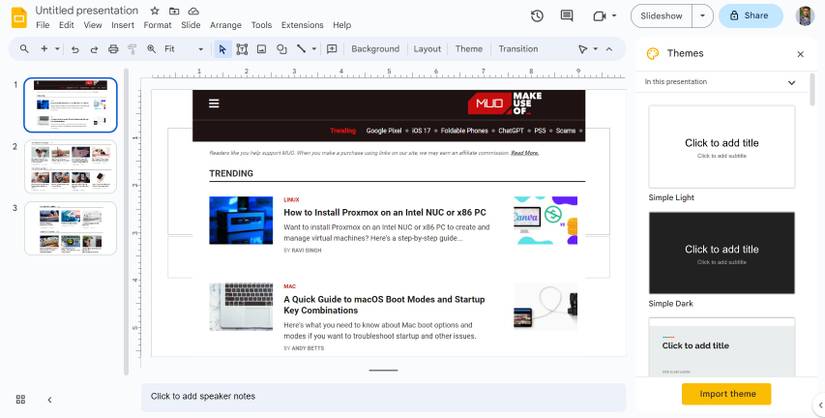Click the Import theme button
The width and height of the screenshot is (825, 418).
point(727,394)
